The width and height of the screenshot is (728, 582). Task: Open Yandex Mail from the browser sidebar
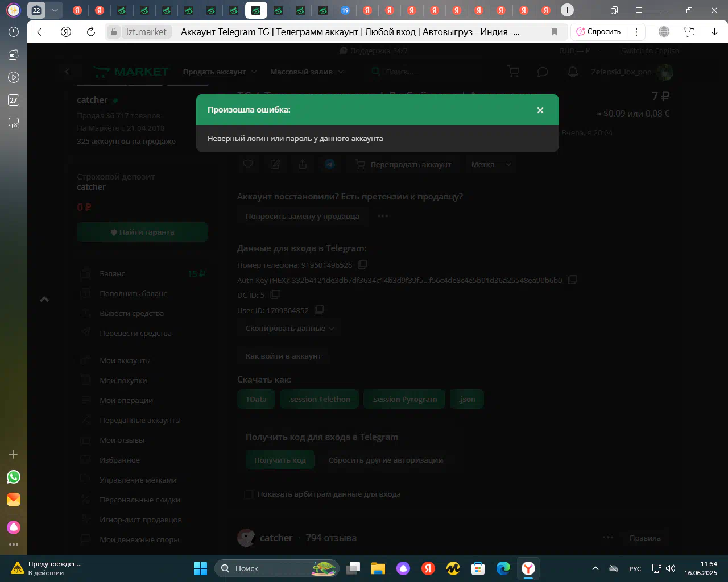(14, 499)
